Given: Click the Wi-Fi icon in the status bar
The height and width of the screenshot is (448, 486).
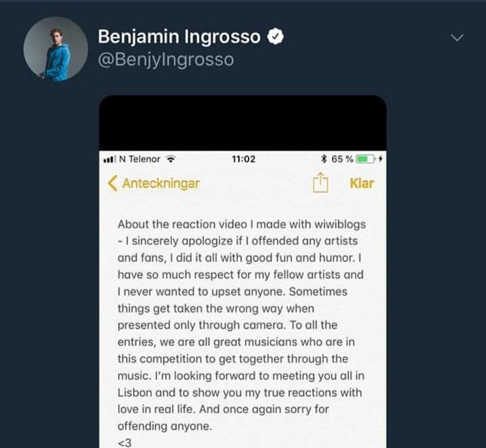Looking at the screenshot, I should tap(171, 159).
